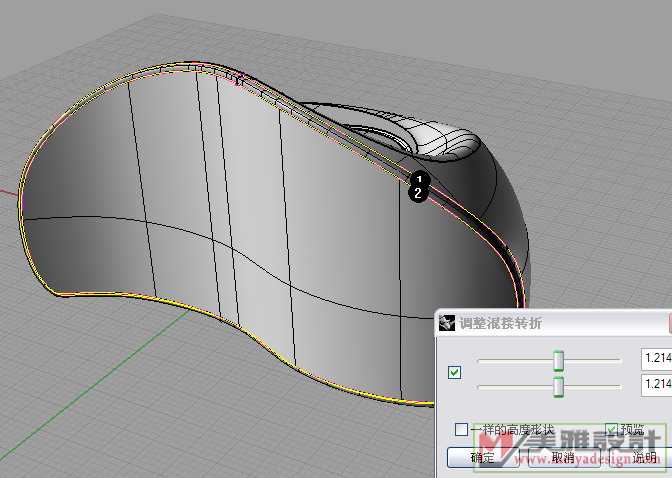Toggle the checkbox linking both bulge sliders
Viewport: 672px width, 478px height.
coord(455,372)
